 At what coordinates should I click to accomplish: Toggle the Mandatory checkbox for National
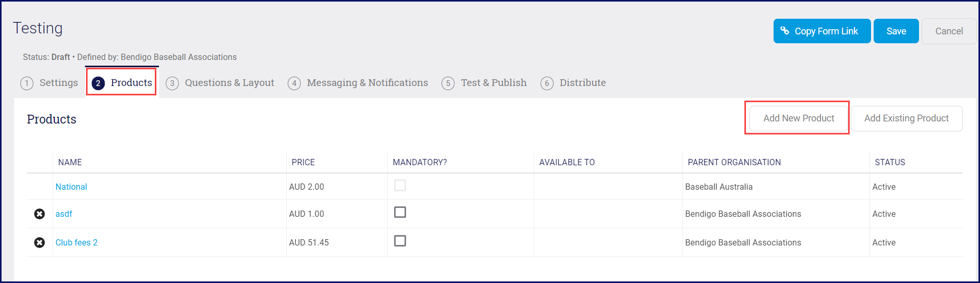tap(400, 186)
